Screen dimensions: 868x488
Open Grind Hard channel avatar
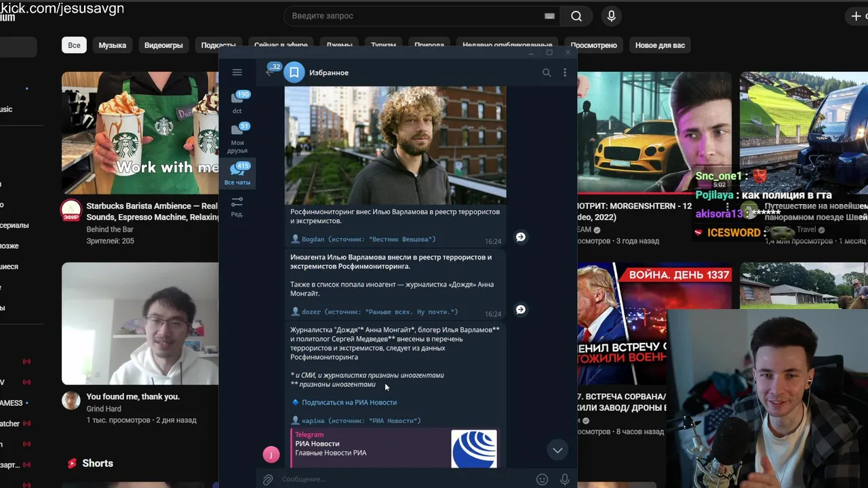click(x=71, y=400)
